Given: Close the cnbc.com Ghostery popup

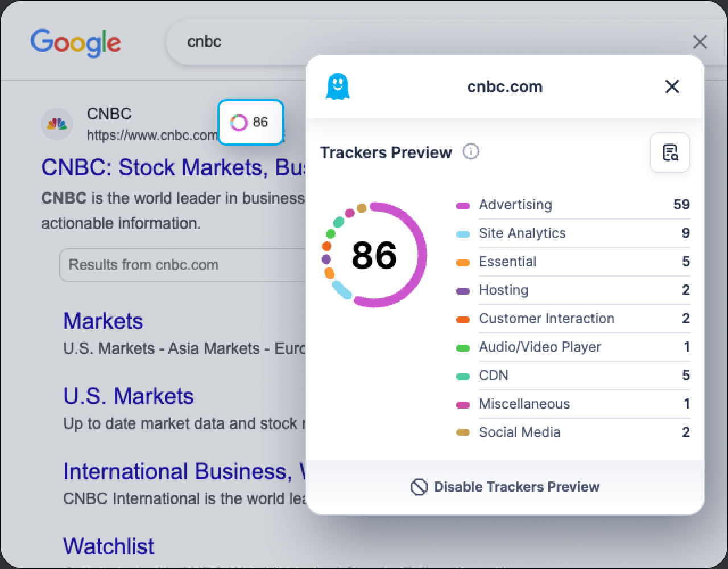Looking at the screenshot, I should click(672, 86).
